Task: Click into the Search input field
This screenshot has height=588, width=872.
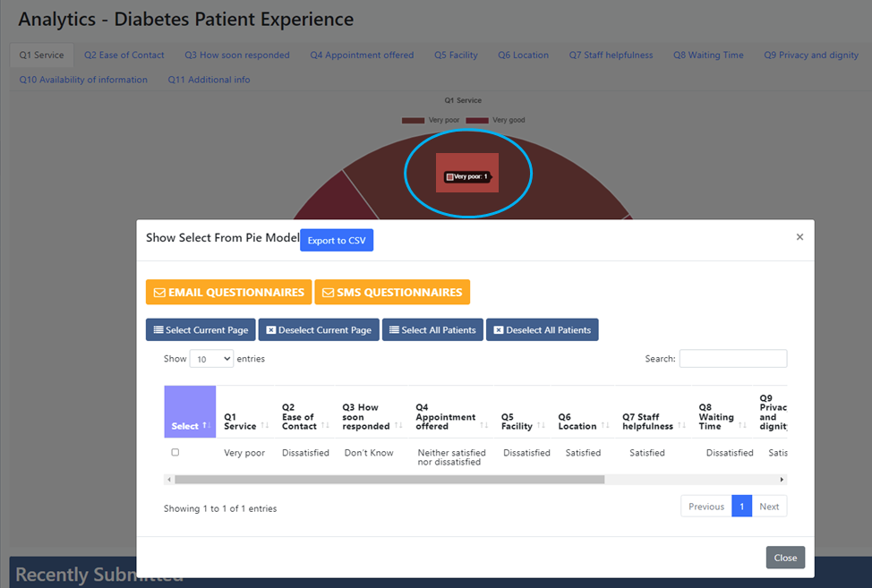Action: coord(732,359)
